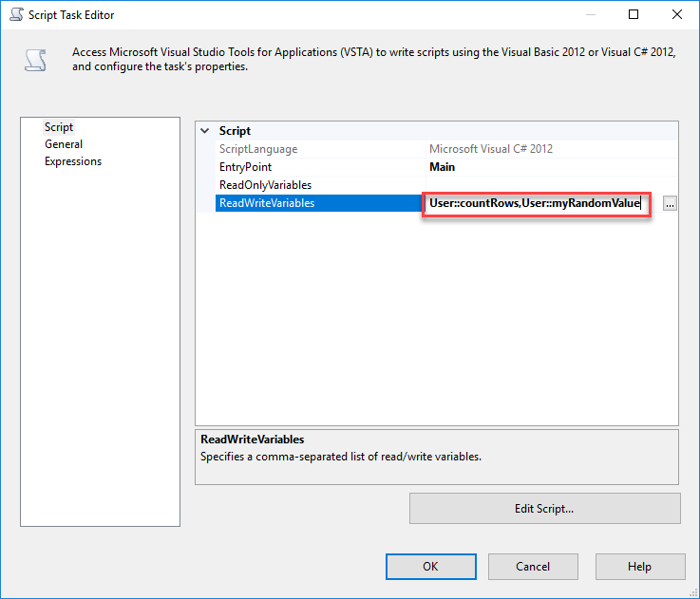
Task: Select the Script page in left pane
Action: 59,127
